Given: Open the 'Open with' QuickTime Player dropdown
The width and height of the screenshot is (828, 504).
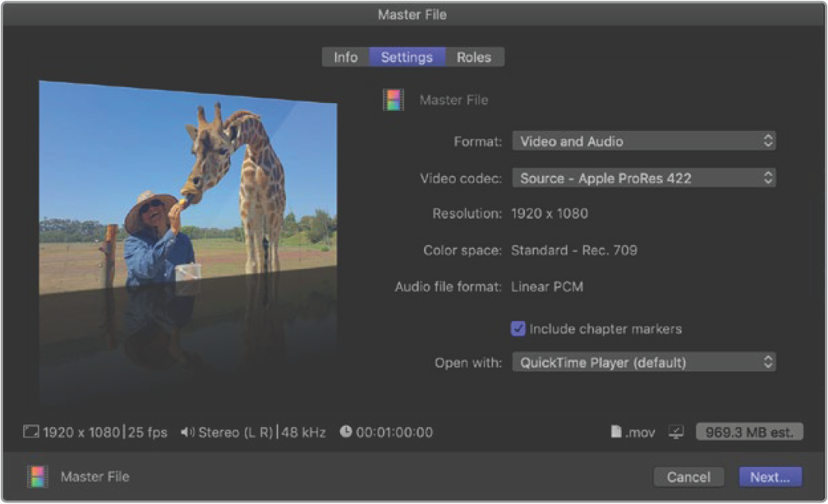Looking at the screenshot, I should pyautogui.click(x=643, y=362).
